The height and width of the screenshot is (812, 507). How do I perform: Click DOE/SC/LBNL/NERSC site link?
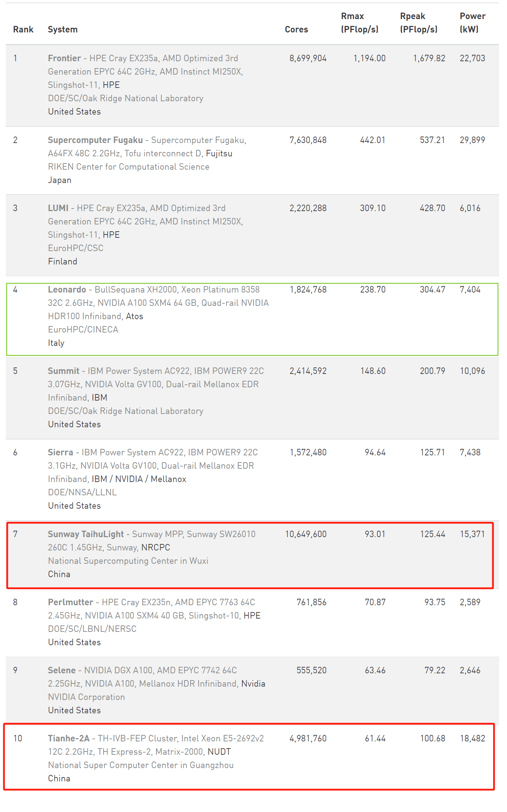tap(92, 629)
